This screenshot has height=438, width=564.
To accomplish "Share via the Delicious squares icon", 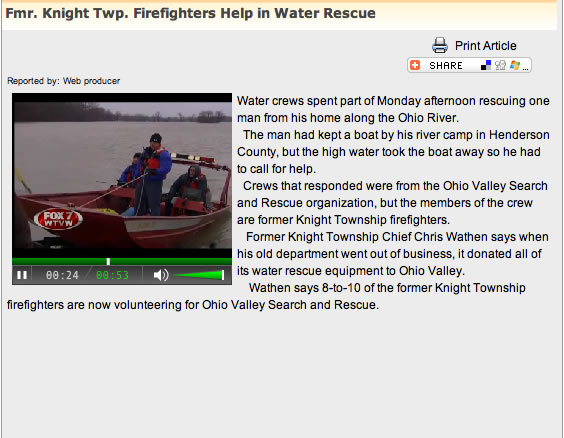I will (x=486, y=65).
